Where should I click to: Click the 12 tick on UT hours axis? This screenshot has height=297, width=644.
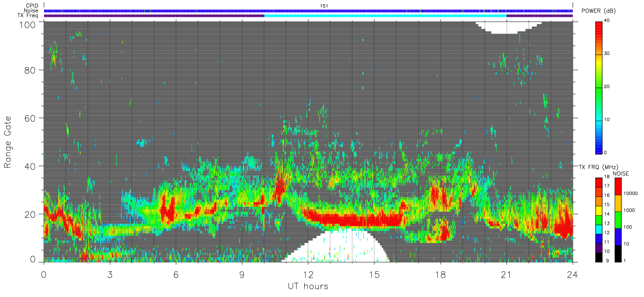point(308,274)
